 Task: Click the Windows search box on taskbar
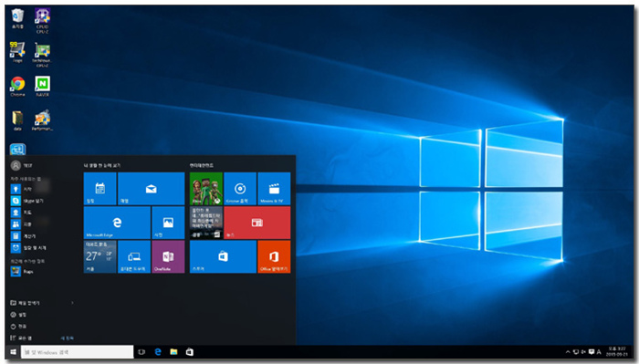tap(77, 352)
